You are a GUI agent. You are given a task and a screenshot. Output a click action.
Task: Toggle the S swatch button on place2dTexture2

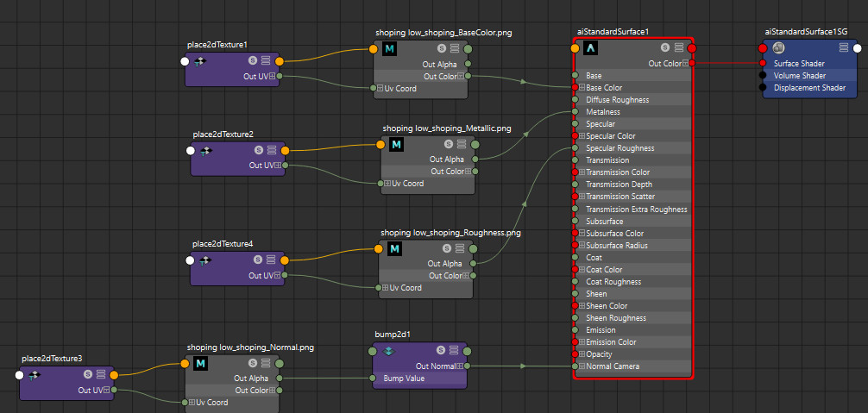pyautogui.click(x=259, y=150)
